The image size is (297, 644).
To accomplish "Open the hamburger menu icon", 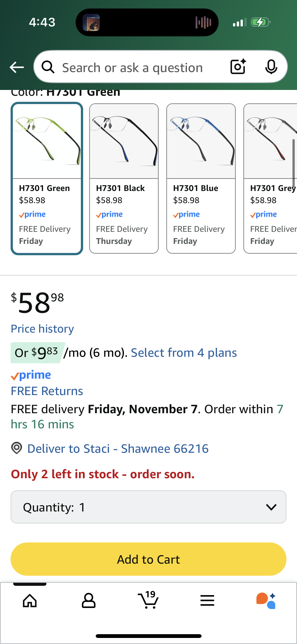I will coord(207,601).
